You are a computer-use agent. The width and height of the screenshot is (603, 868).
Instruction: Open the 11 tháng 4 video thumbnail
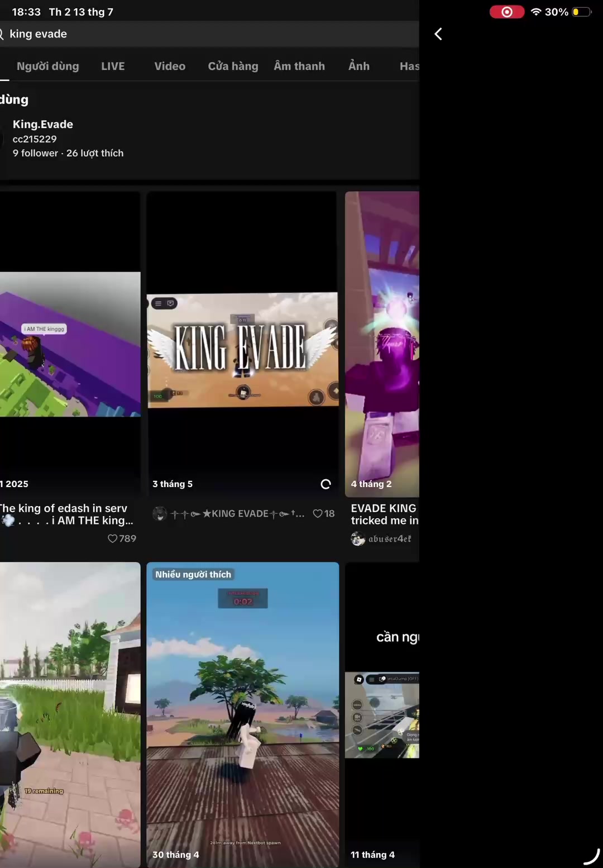[x=382, y=715]
